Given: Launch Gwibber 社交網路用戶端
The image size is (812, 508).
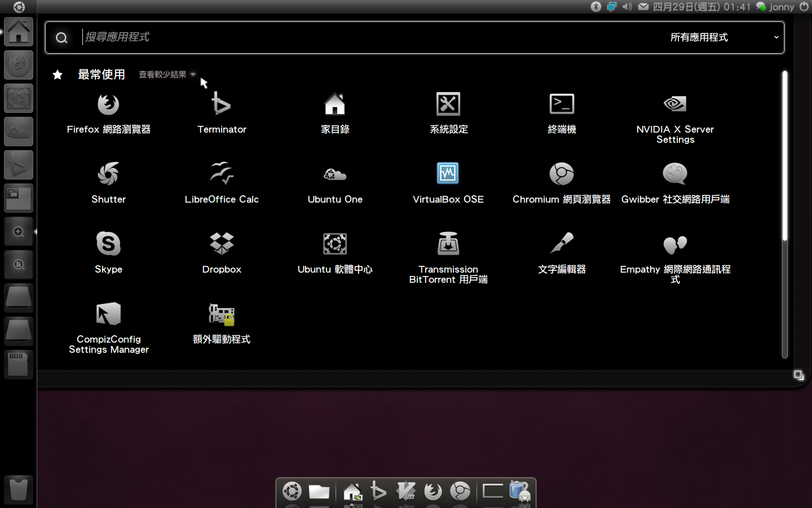Looking at the screenshot, I should [x=675, y=184].
